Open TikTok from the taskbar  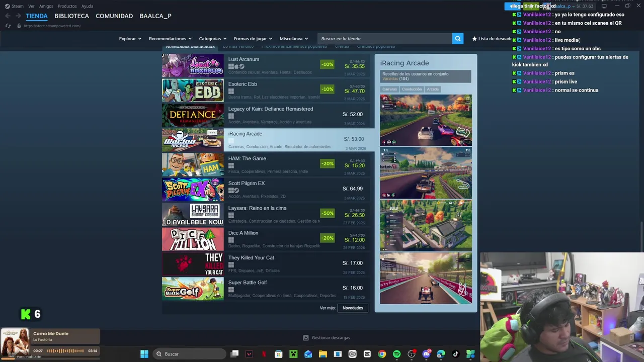click(456, 354)
